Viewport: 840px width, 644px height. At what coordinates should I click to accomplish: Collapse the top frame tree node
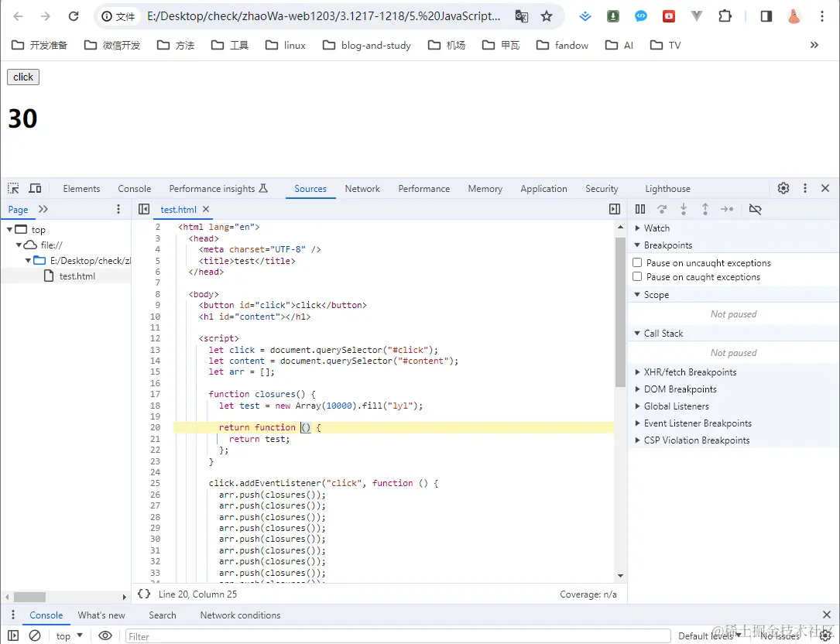(9, 229)
